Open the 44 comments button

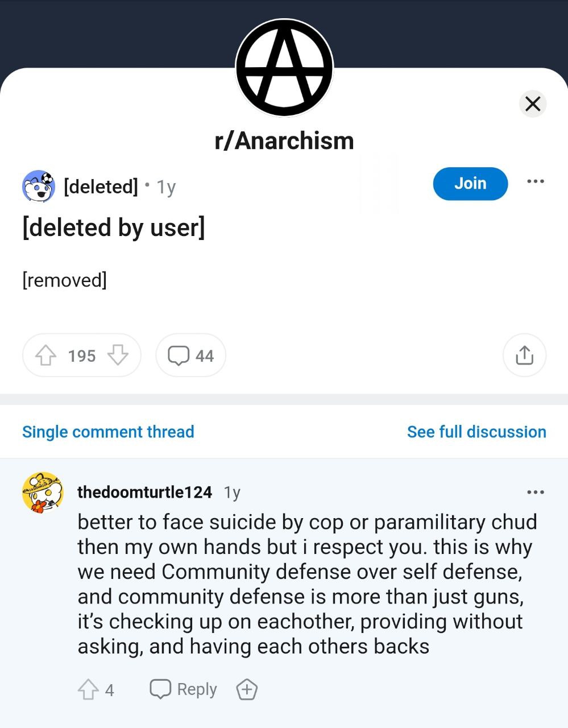pyautogui.click(x=190, y=356)
